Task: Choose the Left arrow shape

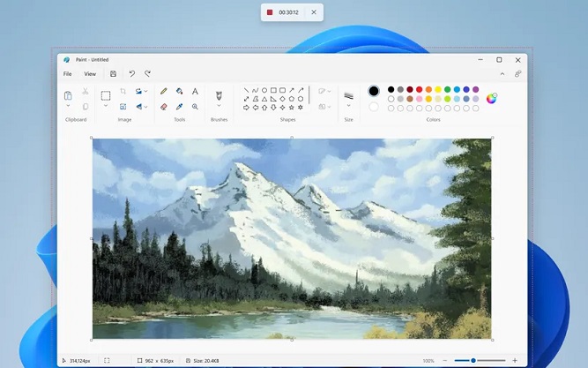Action: point(256,108)
